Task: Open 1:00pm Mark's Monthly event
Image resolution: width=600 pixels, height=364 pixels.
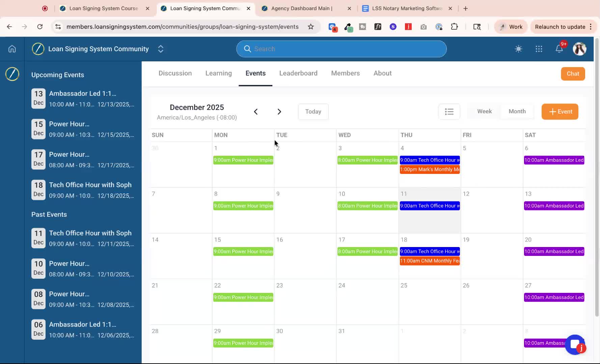Action: pyautogui.click(x=430, y=170)
